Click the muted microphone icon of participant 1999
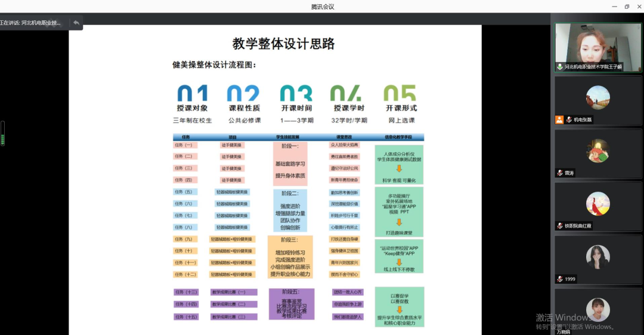The width and height of the screenshot is (644, 335). (560, 279)
